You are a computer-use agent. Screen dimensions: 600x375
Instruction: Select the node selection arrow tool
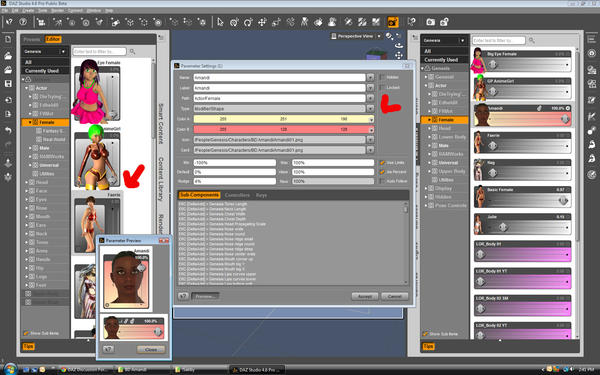[220, 22]
